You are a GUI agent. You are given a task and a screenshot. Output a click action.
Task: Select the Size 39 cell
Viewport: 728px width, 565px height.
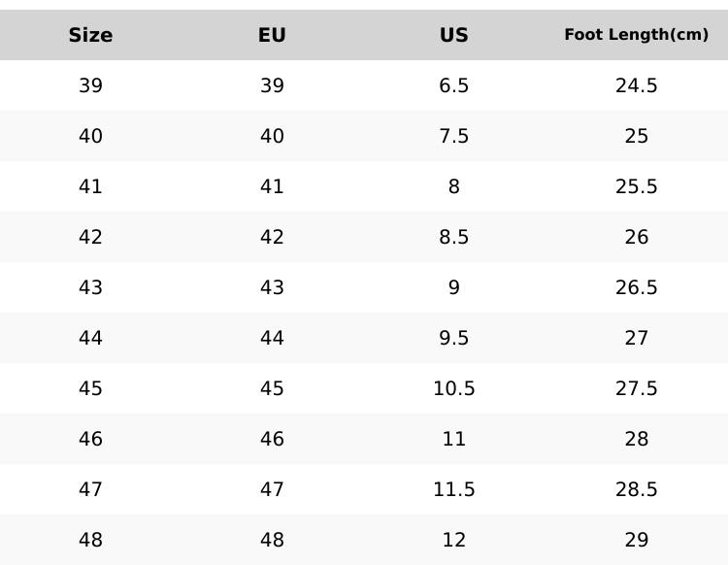pos(90,85)
